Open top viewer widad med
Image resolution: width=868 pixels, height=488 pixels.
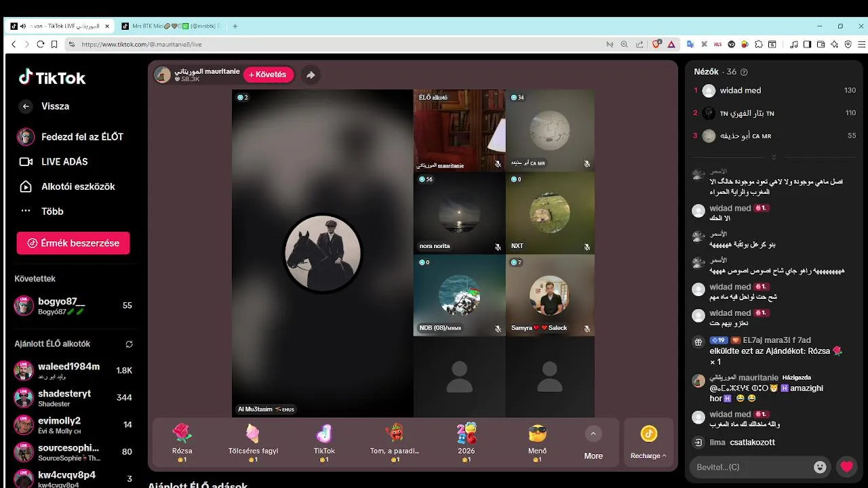point(774,91)
